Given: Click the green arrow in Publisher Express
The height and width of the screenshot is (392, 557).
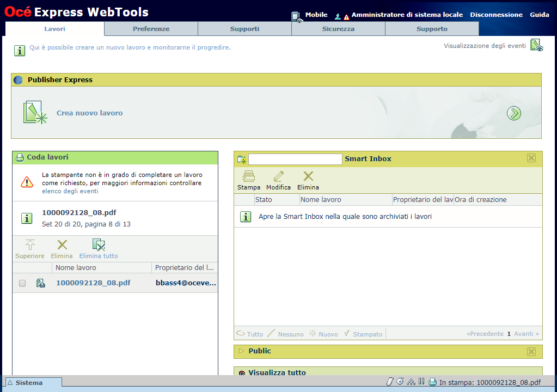Looking at the screenshot, I should (x=513, y=113).
